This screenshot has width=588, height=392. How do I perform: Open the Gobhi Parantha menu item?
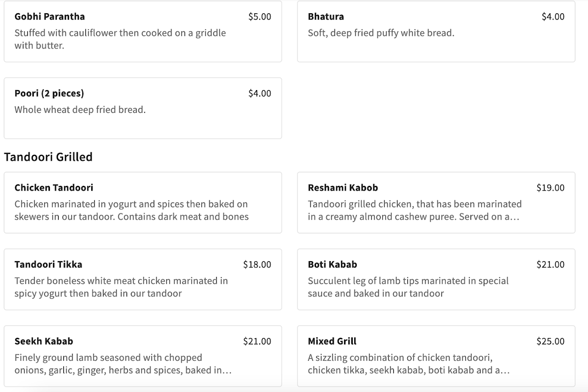tap(49, 17)
